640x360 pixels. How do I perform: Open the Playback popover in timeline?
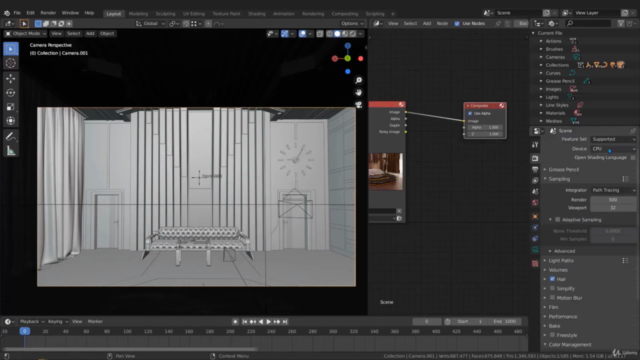[x=31, y=321]
